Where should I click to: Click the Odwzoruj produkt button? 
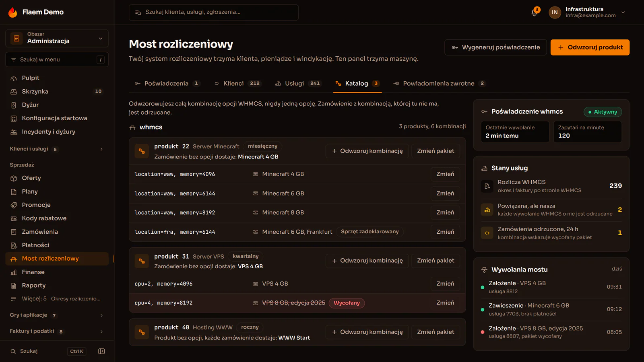point(590,47)
